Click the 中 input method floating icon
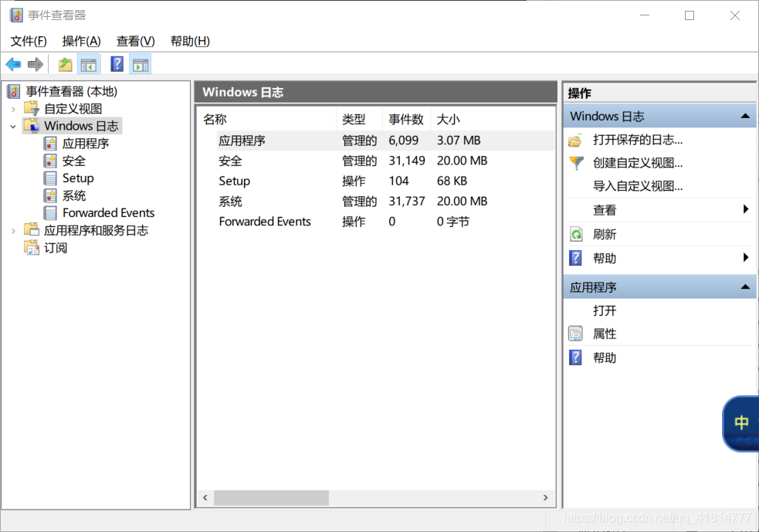759x532 pixels. coord(741,422)
